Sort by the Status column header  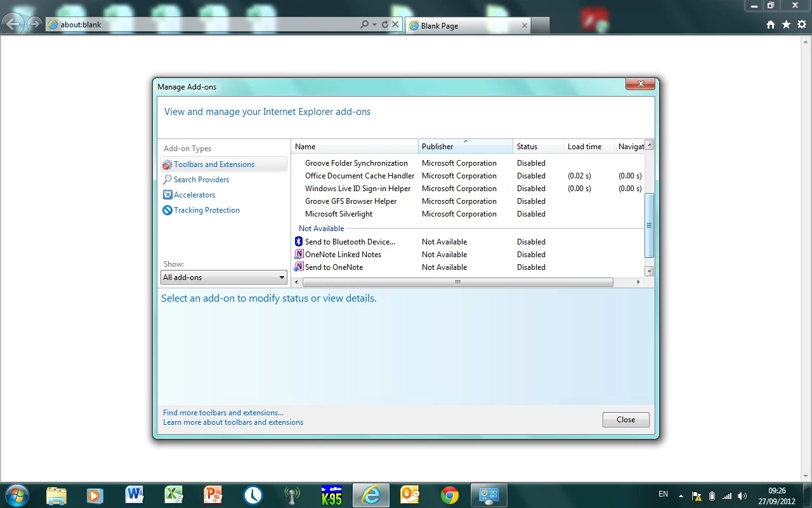538,146
